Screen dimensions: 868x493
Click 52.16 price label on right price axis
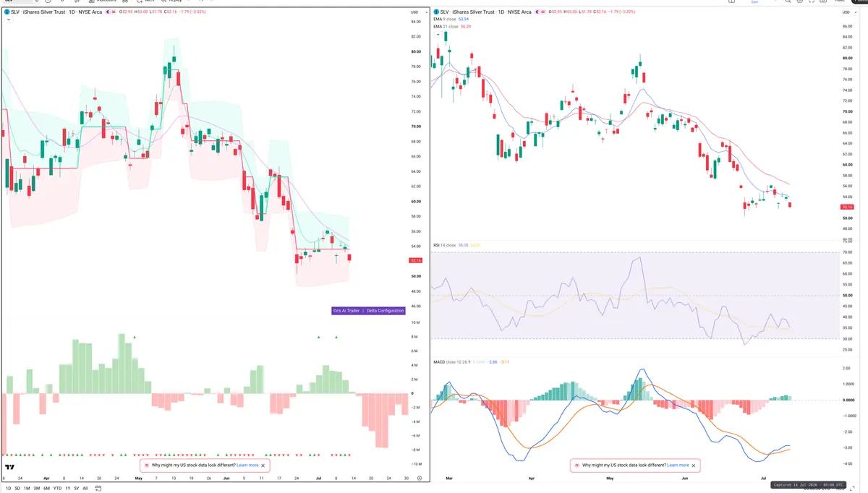pyautogui.click(x=847, y=207)
